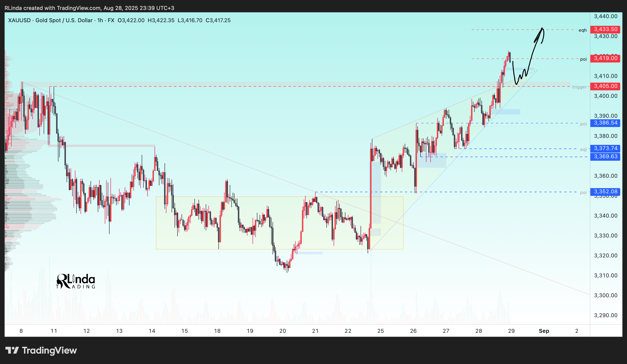
Task: Click the 3,400.00 price axis tick
Action: 605,96
